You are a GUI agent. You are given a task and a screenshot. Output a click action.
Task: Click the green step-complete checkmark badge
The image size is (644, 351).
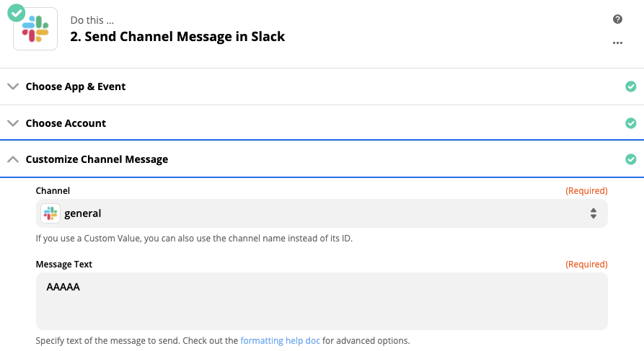point(17,12)
